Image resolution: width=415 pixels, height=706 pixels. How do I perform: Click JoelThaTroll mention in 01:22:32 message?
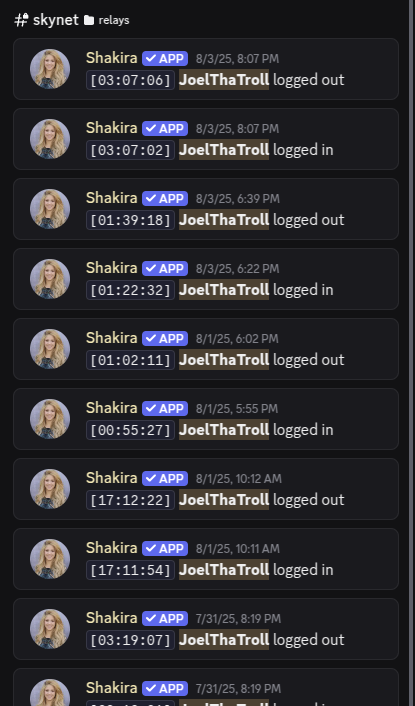coord(224,290)
